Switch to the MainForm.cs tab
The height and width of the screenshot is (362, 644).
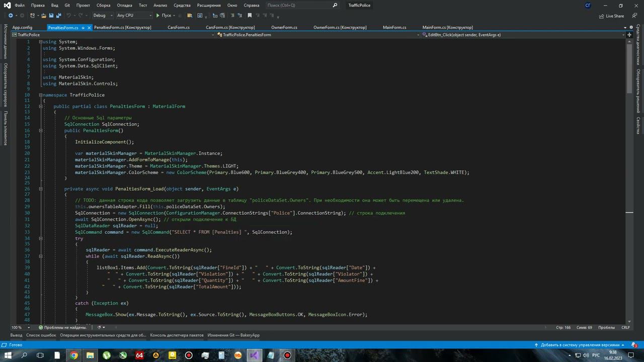click(394, 27)
